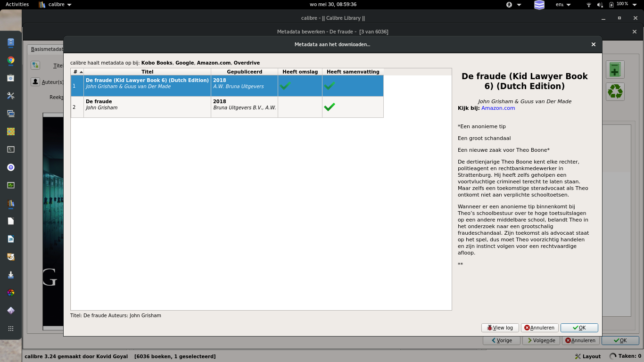Click the Bruna Uitgevers B.V. publisher cell

tap(245, 107)
